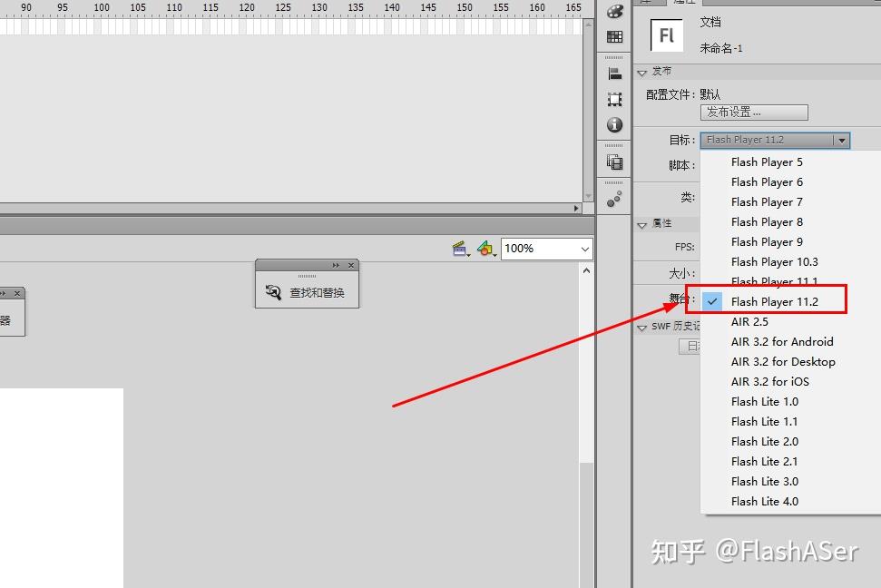This screenshot has width=881, height=588.
Task: Collapse the Find and Replace panel to icons
Action: click(x=336, y=265)
